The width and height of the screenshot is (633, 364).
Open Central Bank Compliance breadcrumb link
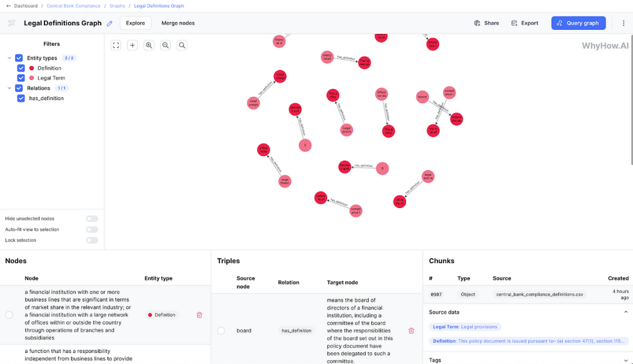click(x=73, y=6)
